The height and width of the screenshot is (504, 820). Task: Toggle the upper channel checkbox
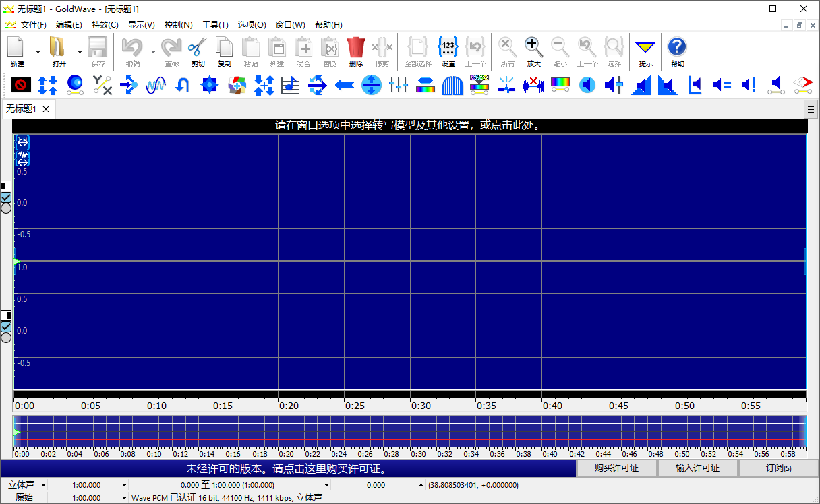point(6,197)
